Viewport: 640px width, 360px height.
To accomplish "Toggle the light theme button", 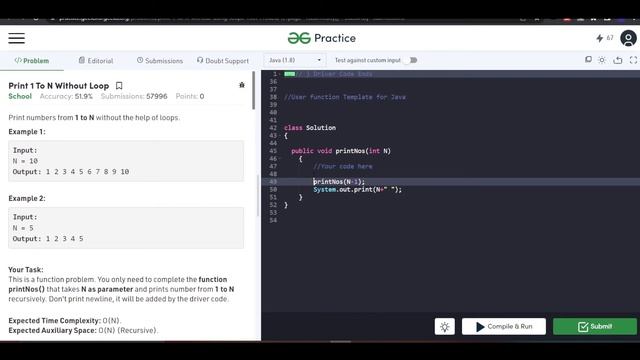I will [444, 327].
